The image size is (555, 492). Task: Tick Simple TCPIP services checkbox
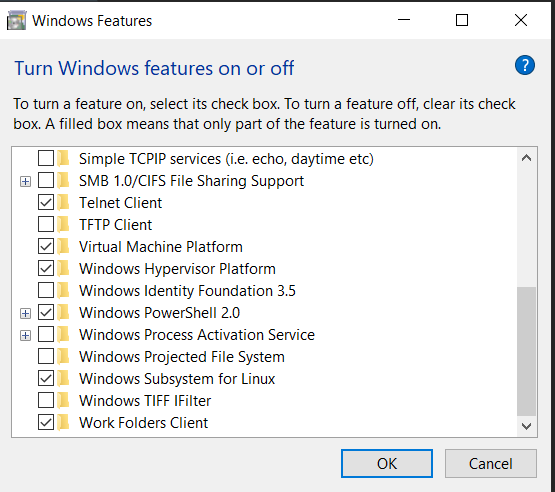46,158
